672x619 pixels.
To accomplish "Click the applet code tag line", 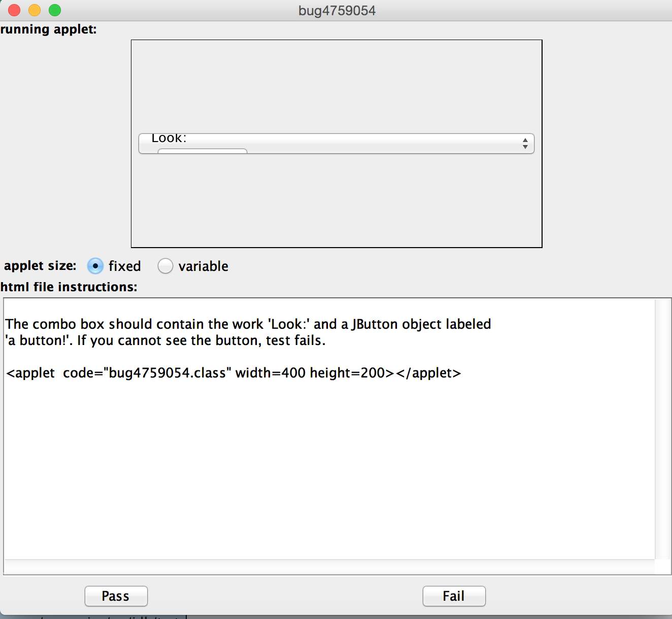I will (x=233, y=373).
